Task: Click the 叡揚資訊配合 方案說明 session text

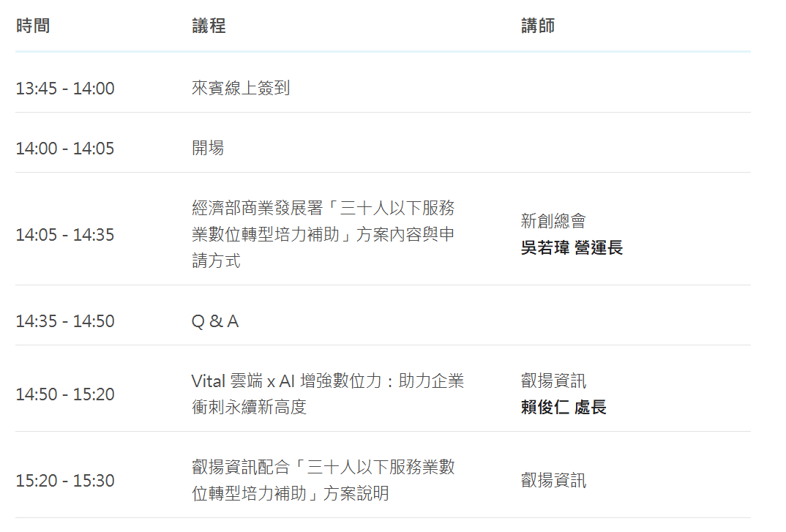Action: click(323, 480)
